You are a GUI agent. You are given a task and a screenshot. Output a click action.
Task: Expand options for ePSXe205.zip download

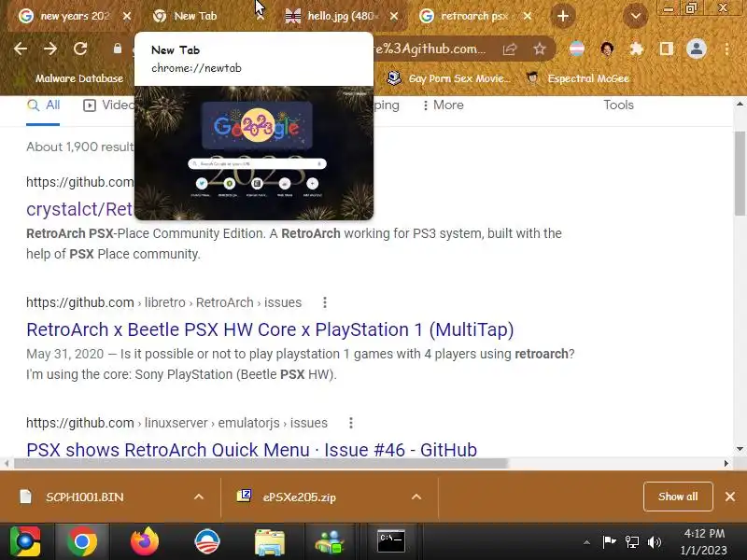(416, 497)
